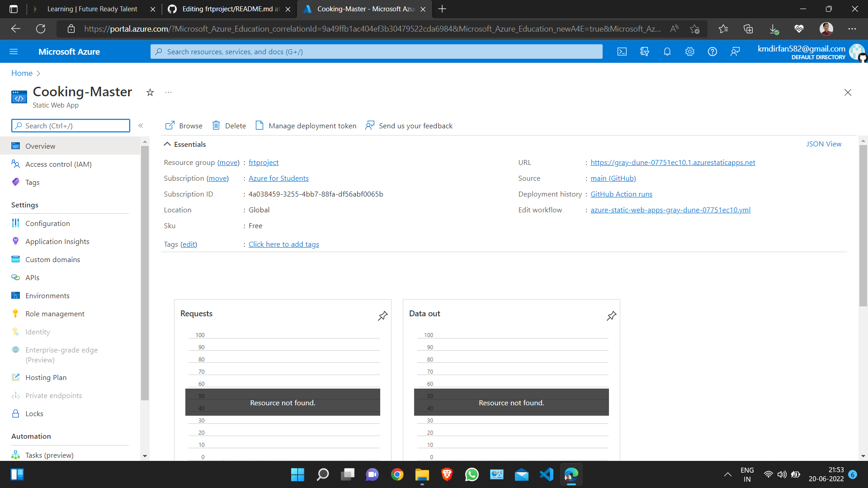Pin the Requests chart to dashboard
Image resolution: width=868 pixels, height=488 pixels.
382,316
